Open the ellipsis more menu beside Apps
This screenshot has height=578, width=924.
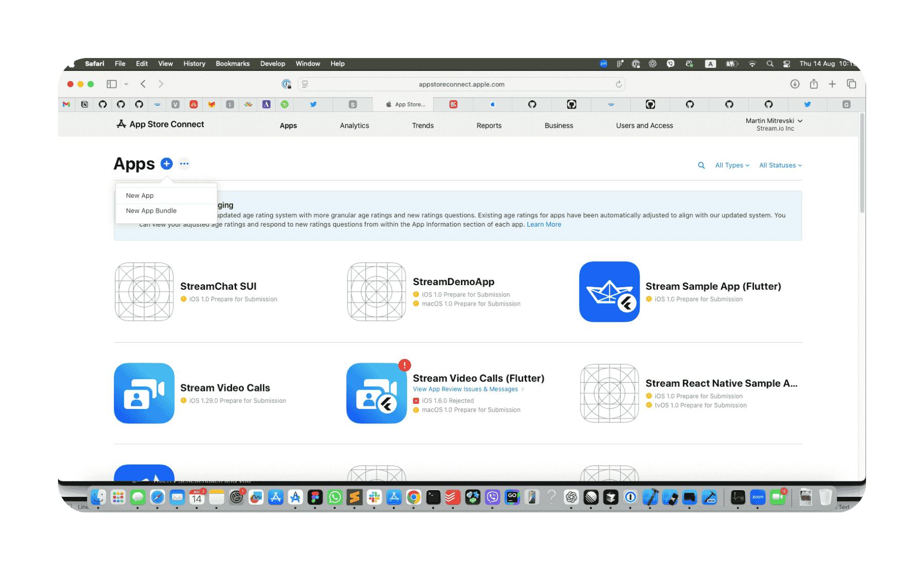(x=184, y=164)
